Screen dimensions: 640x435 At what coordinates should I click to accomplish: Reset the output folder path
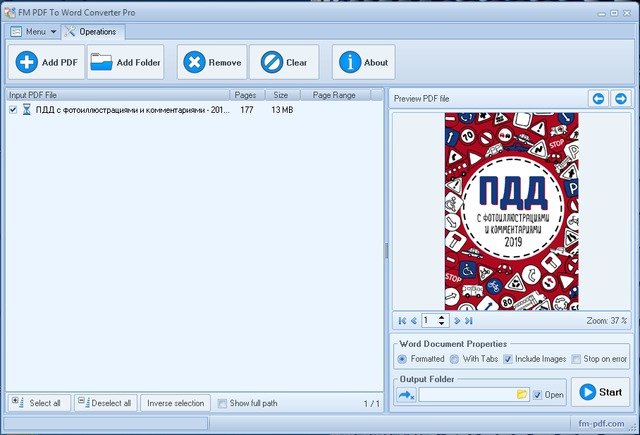coord(406,395)
